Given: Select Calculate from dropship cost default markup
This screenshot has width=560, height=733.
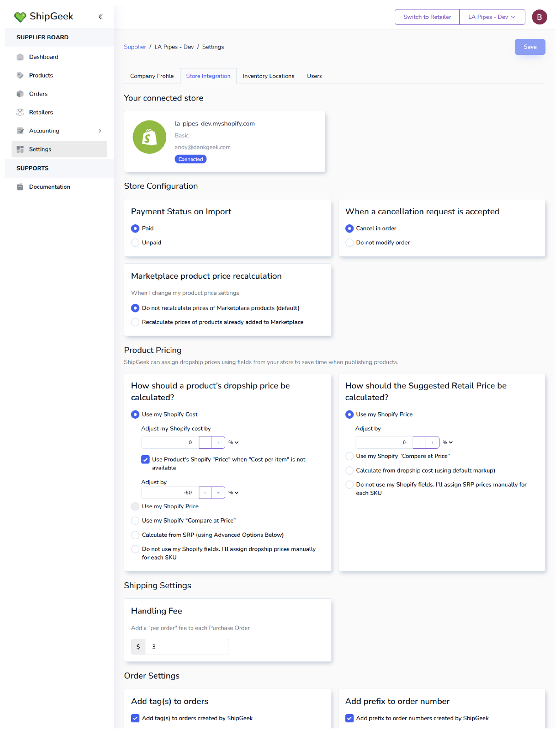Looking at the screenshot, I should [349, 470].
